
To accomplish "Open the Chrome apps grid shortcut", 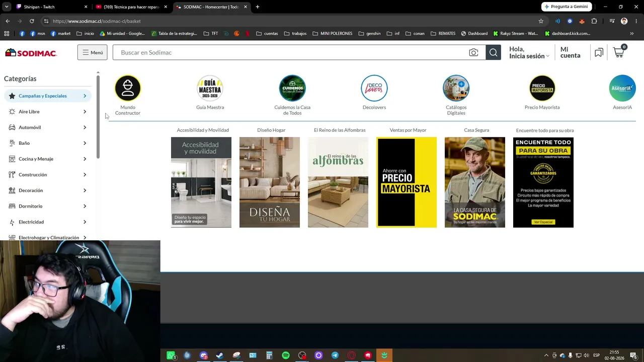I will (x=7, y=34).
